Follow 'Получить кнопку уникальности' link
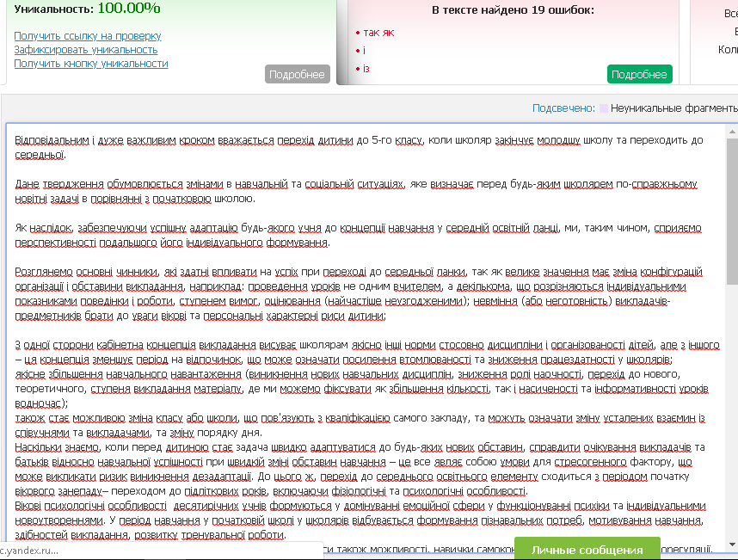This screenshot has height=560, width=738. click(x=91, y=63)
